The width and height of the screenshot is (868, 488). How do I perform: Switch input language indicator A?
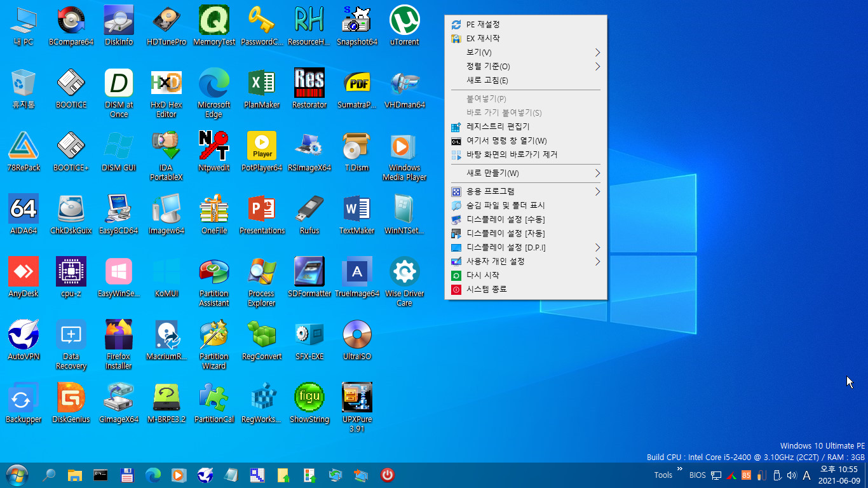point(807,475)
